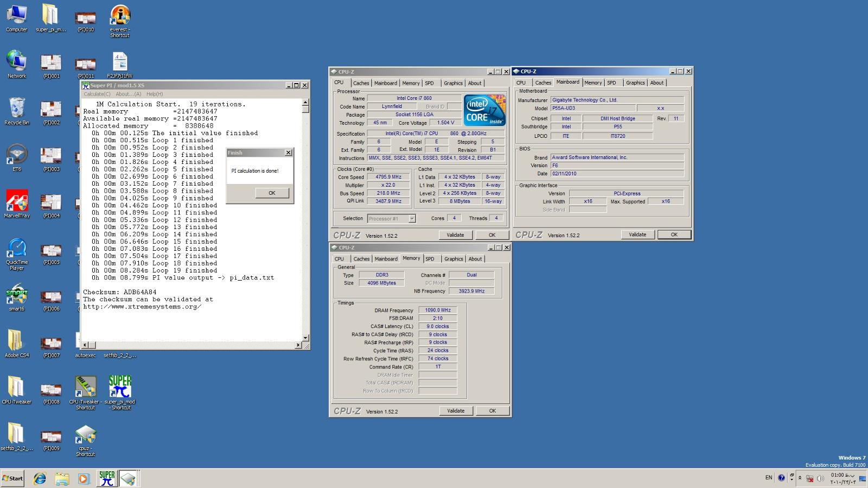Click OK in the Finish dialog

[x=272, y=193]
